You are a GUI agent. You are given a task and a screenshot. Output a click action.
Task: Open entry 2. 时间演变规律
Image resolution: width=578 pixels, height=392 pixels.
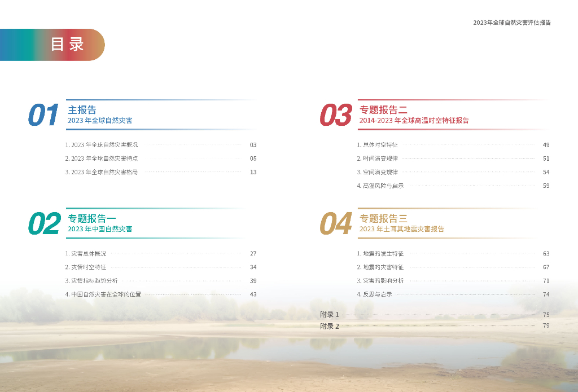pos(378,158)
